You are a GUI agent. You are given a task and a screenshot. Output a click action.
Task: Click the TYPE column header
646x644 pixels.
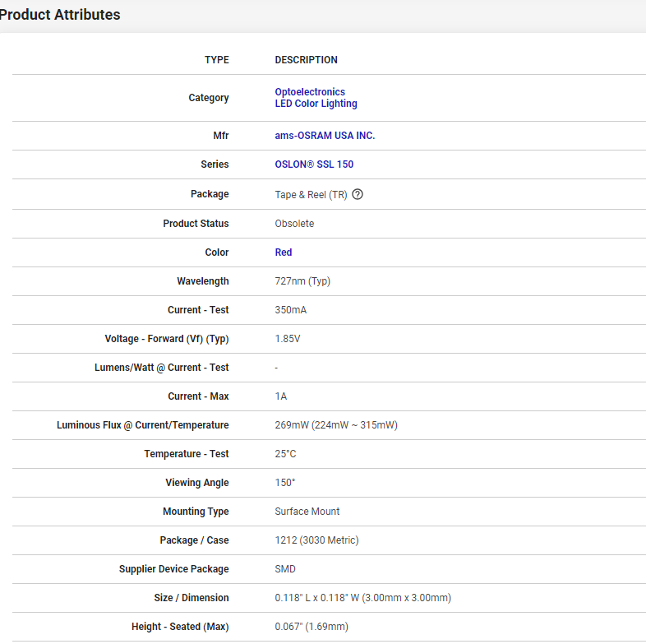coord(217,60)
